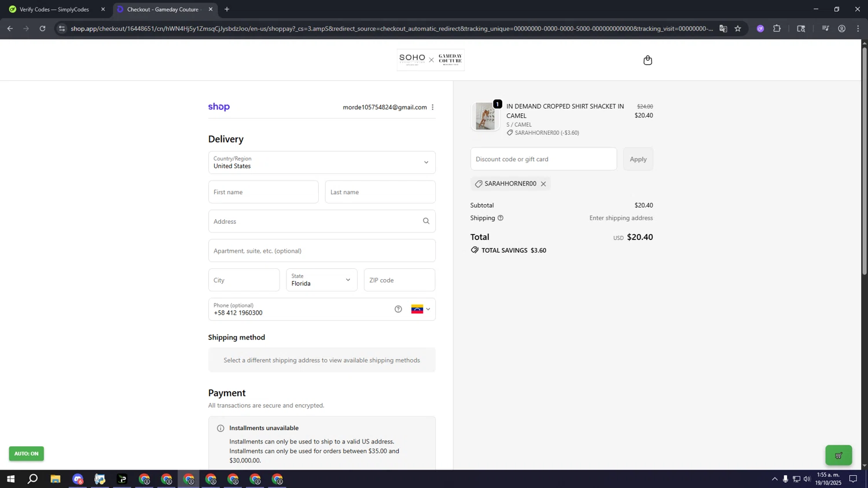Click the product title In Demand Cropped Shirt Shacket

click(565, 111)
